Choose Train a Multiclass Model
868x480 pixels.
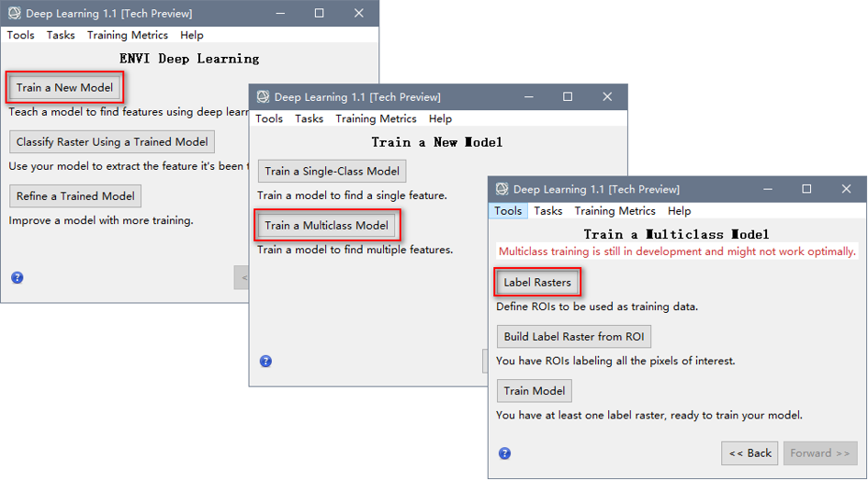click(327, 225)
